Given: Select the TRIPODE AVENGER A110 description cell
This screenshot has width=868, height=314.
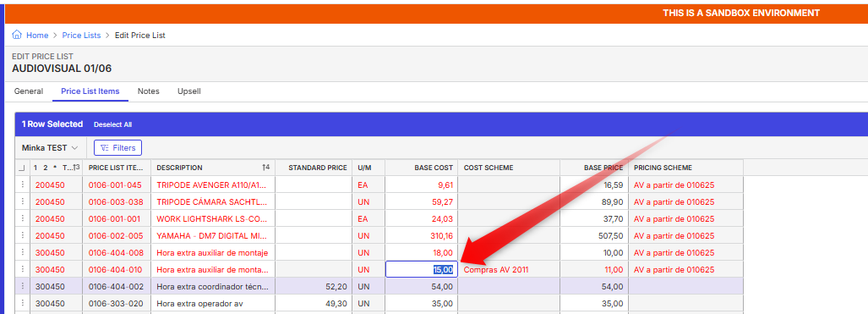Looking at the screenshot, I should (x=213, y=185).
